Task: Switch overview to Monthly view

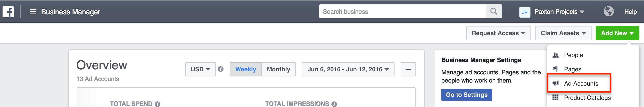Action: coord(278,69)
